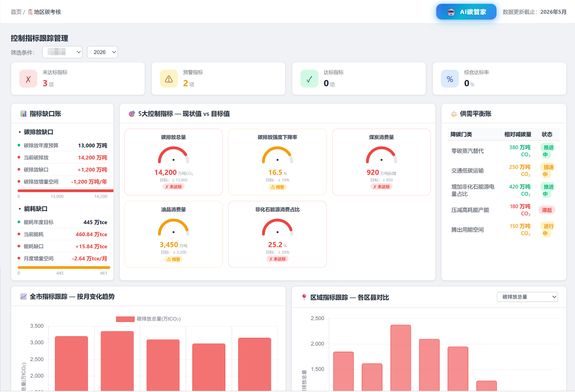Collapse the 能耗缺口 section
The width and height of the screenshot is (575, 392).
pos(33,209)
